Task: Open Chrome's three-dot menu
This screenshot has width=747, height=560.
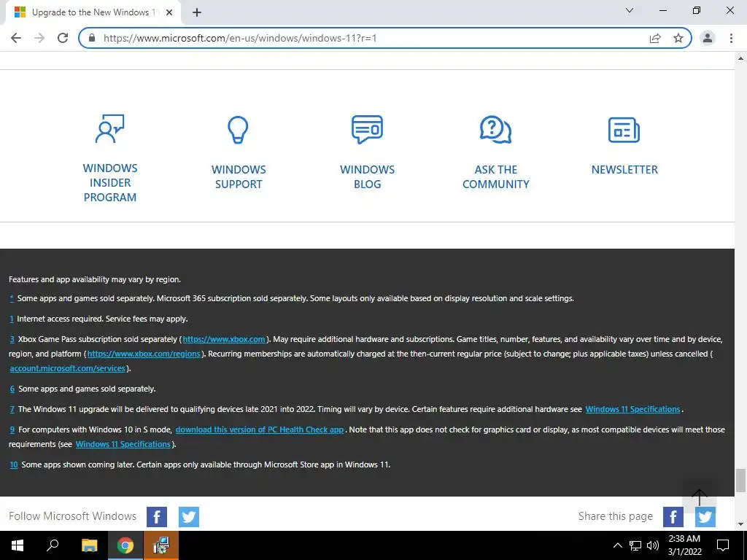Action: point(731,38)
